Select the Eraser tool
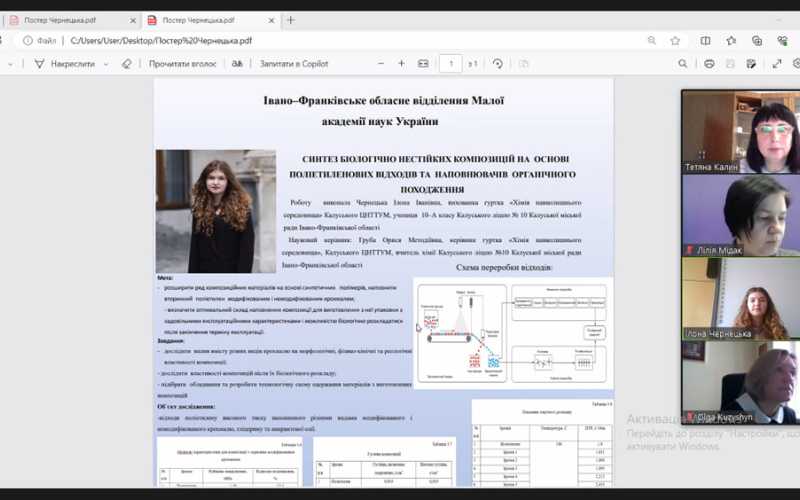The image size is (800, 500). (127, 64)
